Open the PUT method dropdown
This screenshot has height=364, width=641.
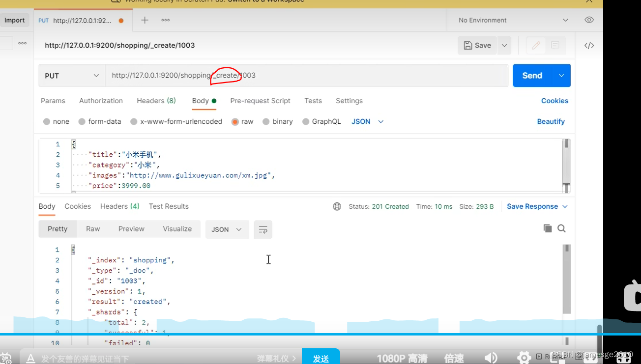coord(72,76)
